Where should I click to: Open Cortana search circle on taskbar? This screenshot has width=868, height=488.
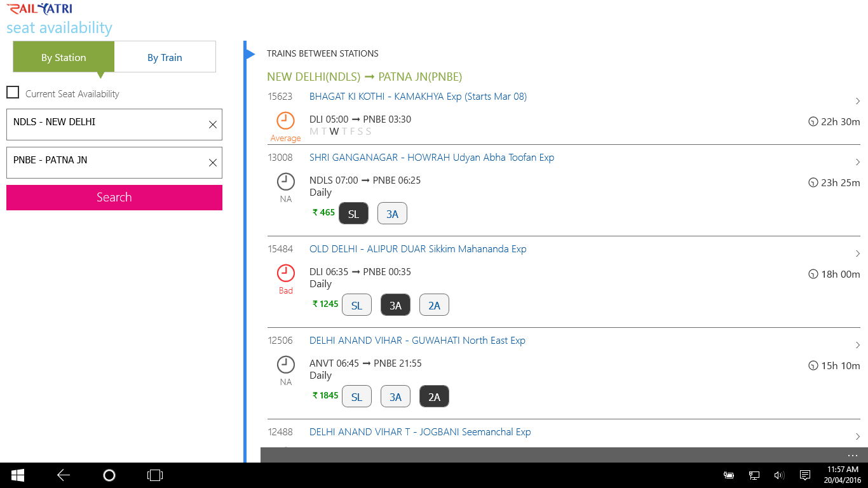109,475
